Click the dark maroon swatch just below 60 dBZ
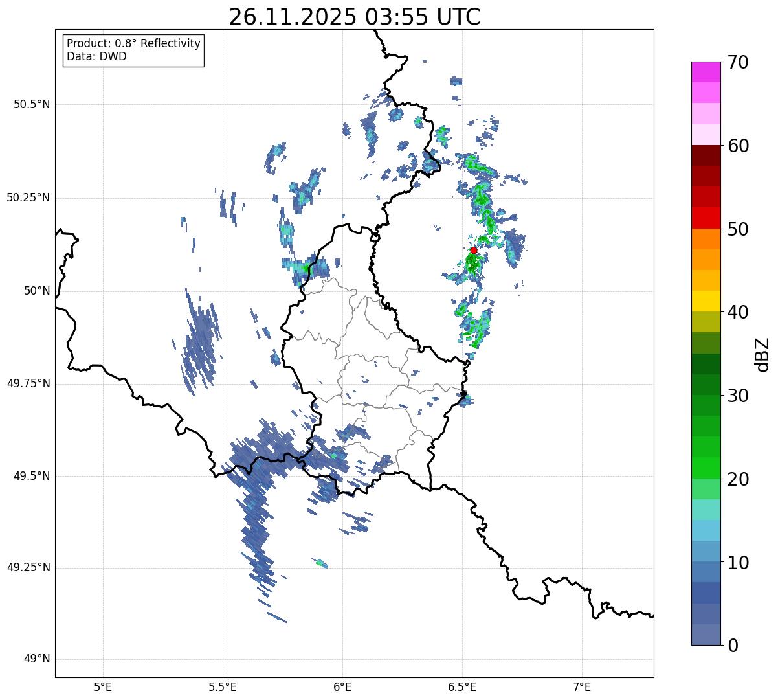 (706, 155)
